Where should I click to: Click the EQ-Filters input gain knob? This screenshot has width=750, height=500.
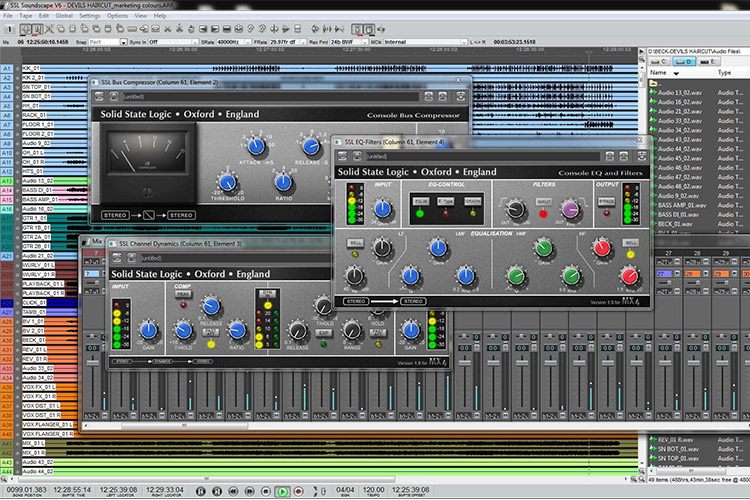point(383,209)
